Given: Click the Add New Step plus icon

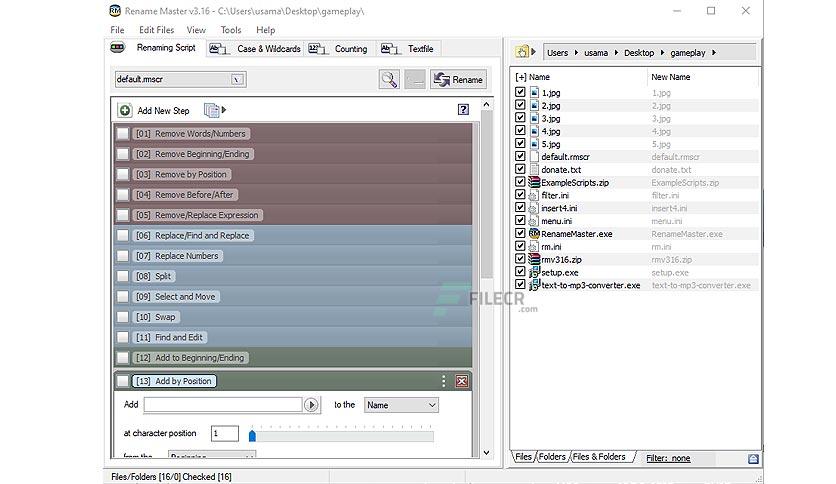Looking at the screenshot, I should pos(125,110).
